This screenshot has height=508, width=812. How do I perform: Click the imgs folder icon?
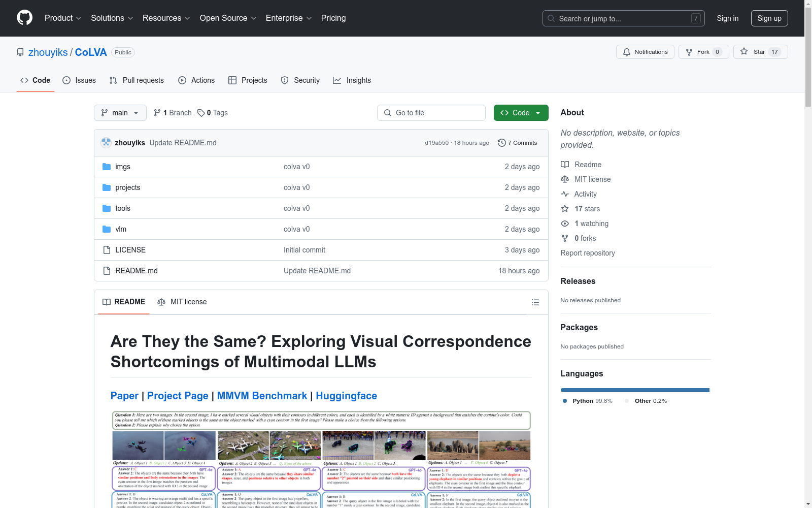(107, 167)
